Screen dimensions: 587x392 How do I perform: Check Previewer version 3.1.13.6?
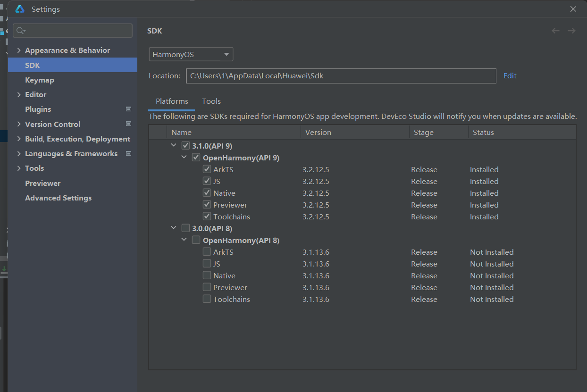[207, 287]
